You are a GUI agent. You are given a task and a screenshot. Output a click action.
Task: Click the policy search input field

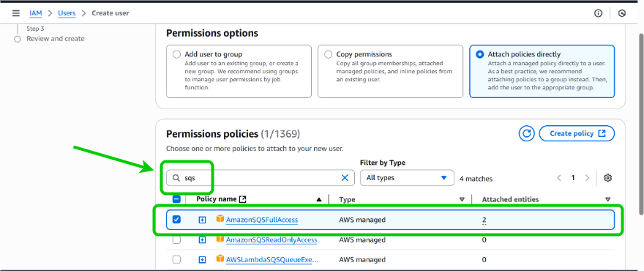coord(261,178)
